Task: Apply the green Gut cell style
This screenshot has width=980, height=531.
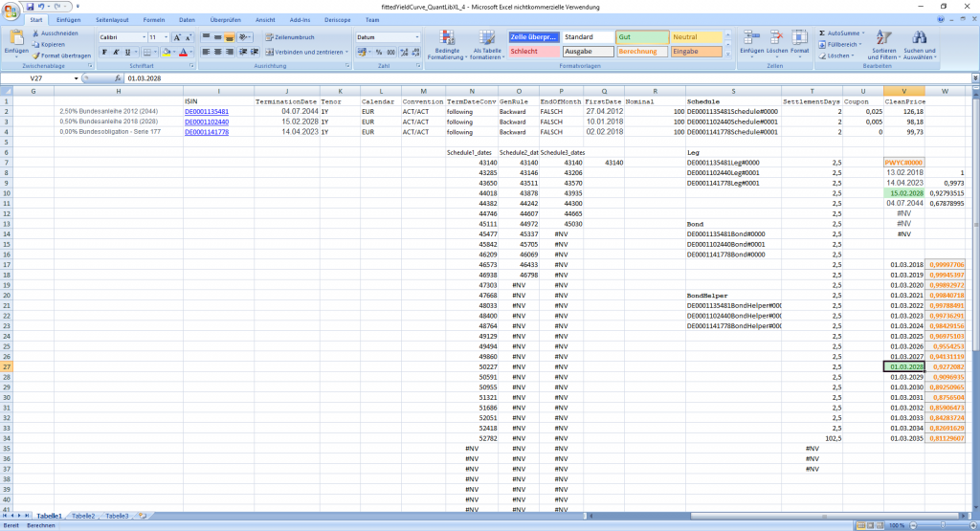Action: click(640, 36)
